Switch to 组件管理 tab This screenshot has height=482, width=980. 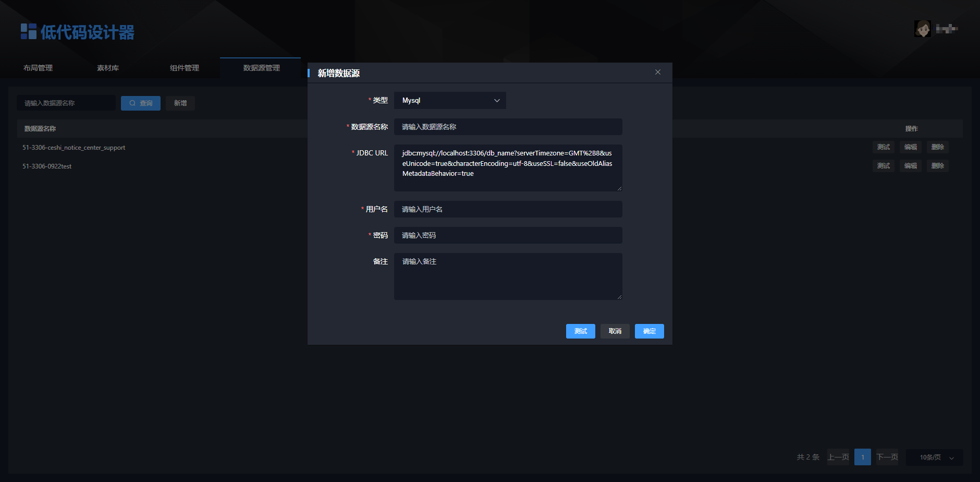tap(185, 68)
